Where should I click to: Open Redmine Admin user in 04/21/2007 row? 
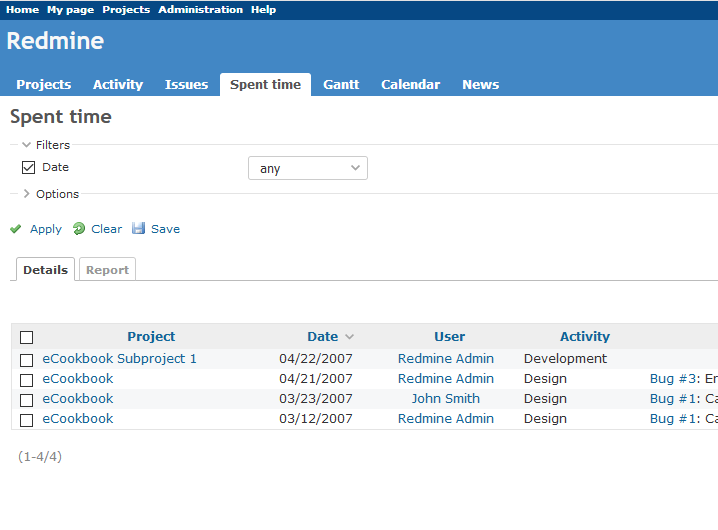pos(446,379)
